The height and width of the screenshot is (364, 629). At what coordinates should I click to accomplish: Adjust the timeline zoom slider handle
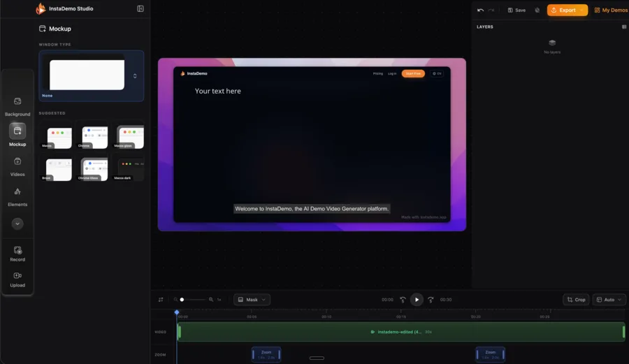tap(182, 300)
